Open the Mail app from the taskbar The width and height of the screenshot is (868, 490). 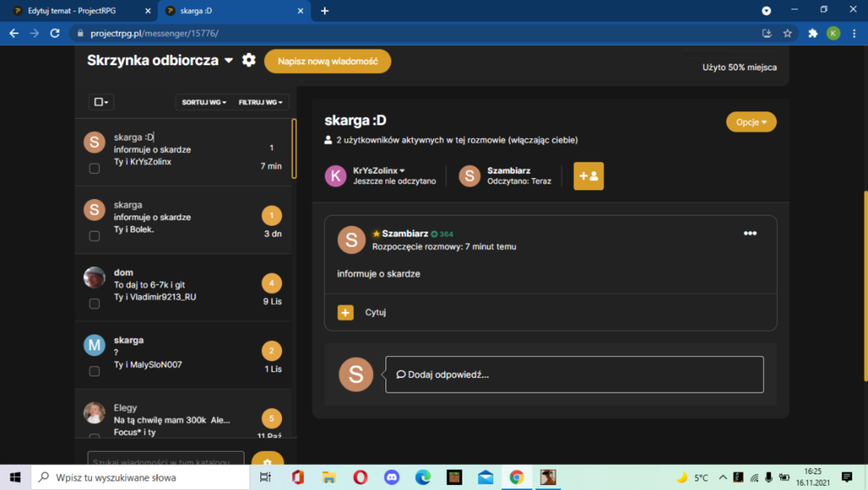pyautogui.click(x=485, y=477)
